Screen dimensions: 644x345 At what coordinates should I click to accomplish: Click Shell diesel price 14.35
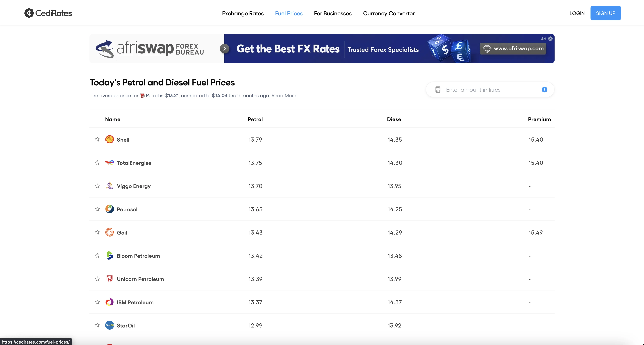coord(395,140)
